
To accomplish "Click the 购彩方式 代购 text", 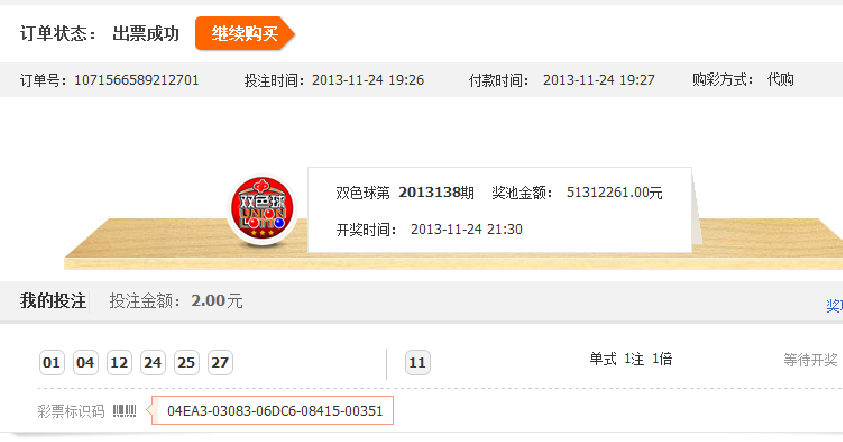I will (x=743, y=80).
